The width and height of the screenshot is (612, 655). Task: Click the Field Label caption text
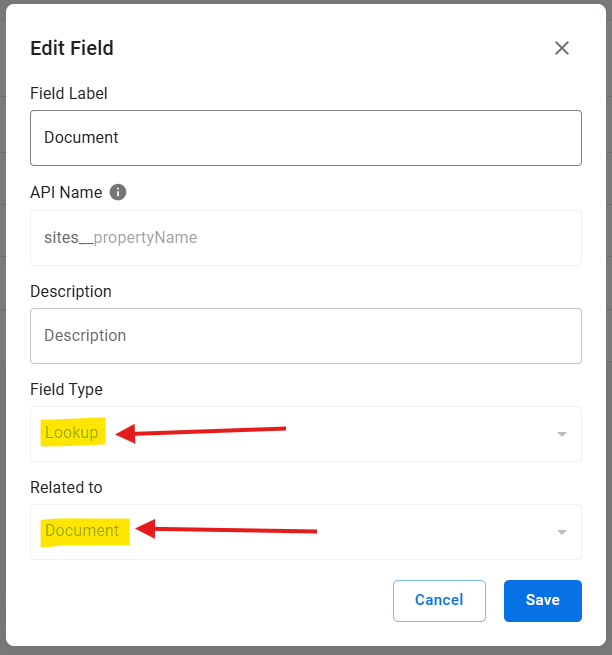[69, 93]
